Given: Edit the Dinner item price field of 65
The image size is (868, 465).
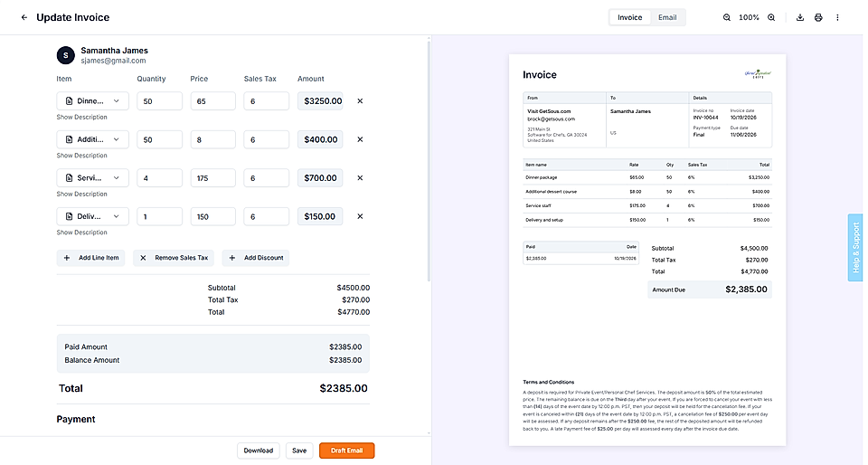Looking at the screenshot, I should click(213, 100).
